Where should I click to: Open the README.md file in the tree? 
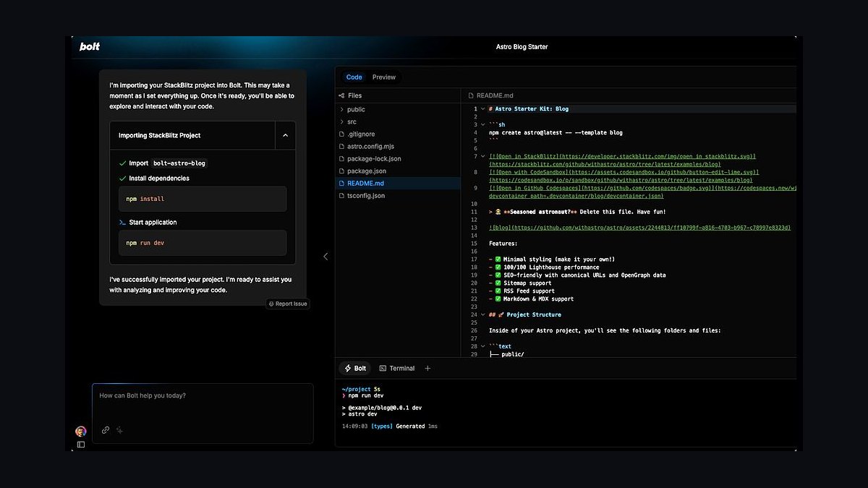[399, 184]
